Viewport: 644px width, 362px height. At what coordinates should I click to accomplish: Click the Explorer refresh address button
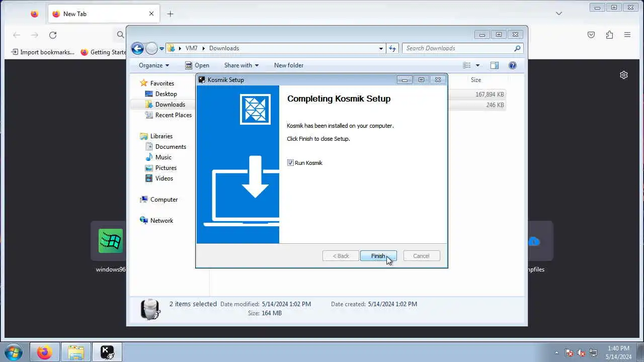click(x=392, y=48)
